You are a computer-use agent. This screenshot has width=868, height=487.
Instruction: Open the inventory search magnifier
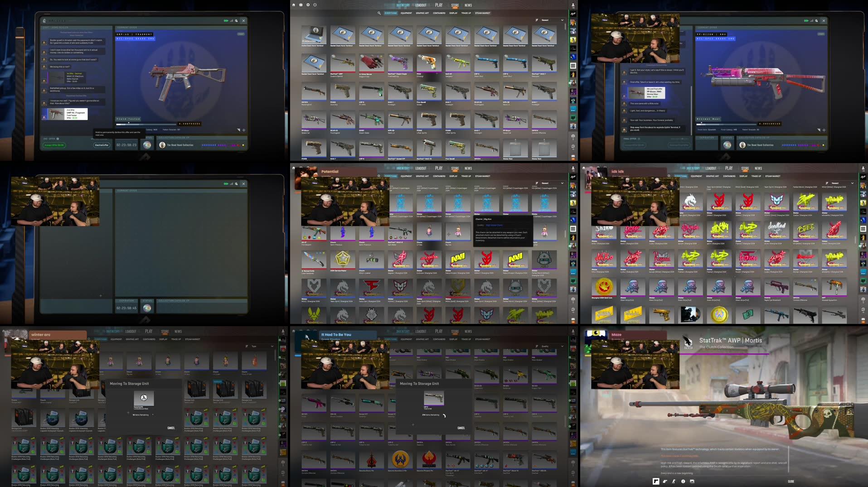pos(379,13)
